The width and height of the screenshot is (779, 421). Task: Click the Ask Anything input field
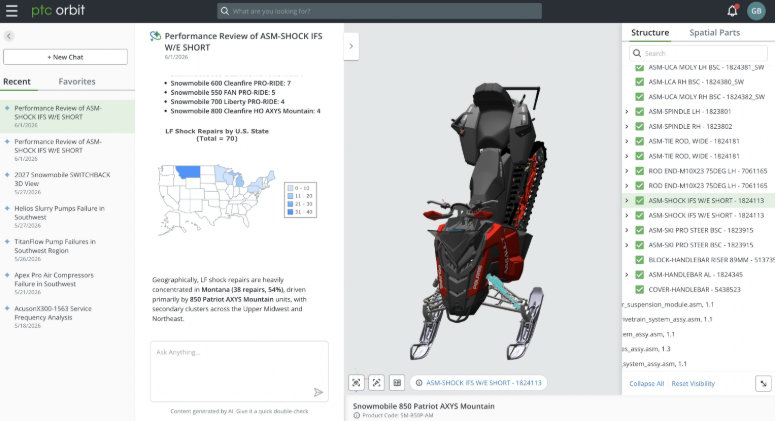pos(239,371)
